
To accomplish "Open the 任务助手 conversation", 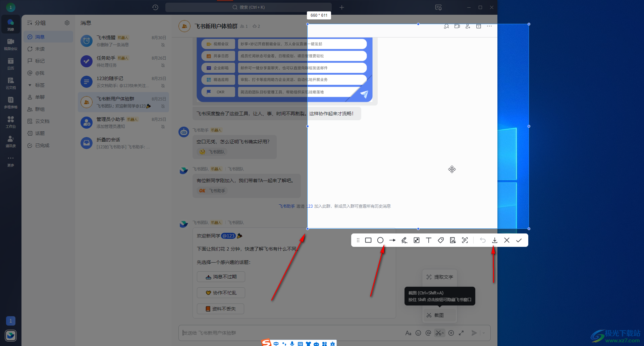I will point(123,61).
